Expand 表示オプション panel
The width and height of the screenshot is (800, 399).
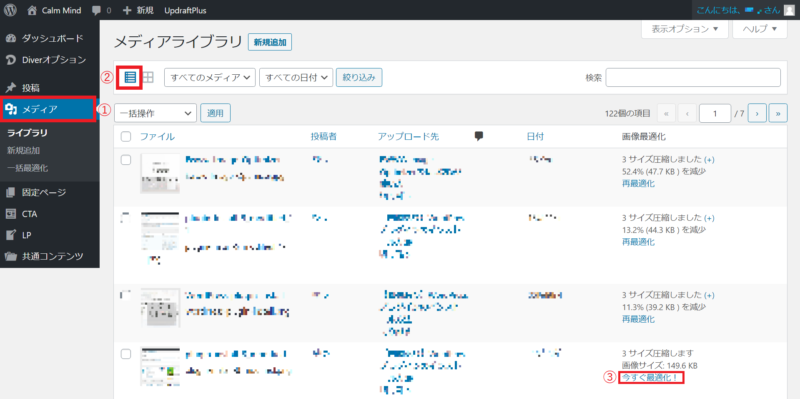point(684,29)
